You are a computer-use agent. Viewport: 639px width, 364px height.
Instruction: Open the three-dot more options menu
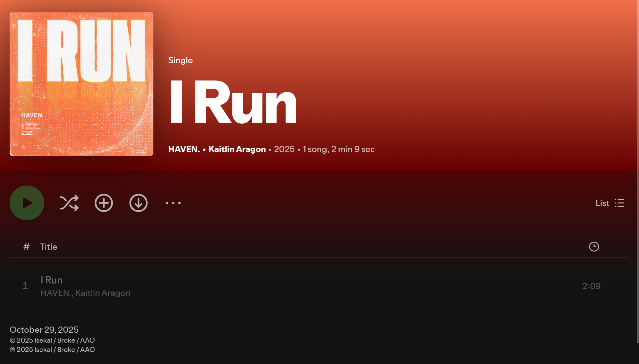(173, 203)
